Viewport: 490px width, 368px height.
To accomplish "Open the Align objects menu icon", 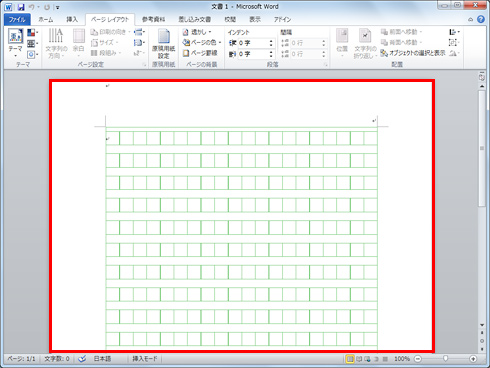I will [454, 32].
